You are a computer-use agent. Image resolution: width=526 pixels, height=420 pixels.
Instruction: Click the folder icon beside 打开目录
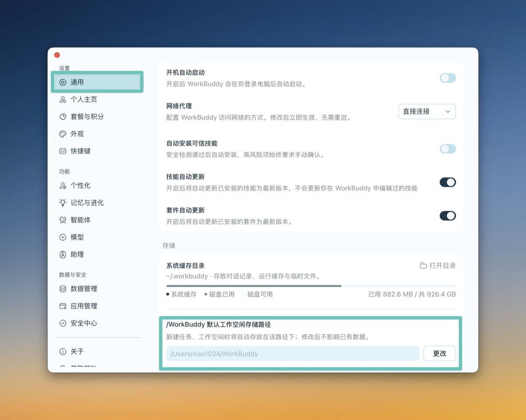pos(423,265)
